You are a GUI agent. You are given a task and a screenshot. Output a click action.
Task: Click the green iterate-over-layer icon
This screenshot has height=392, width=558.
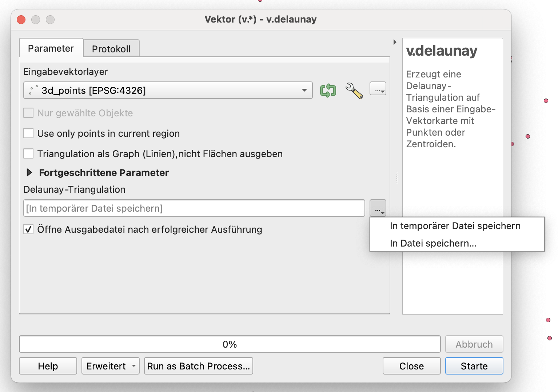328,90
